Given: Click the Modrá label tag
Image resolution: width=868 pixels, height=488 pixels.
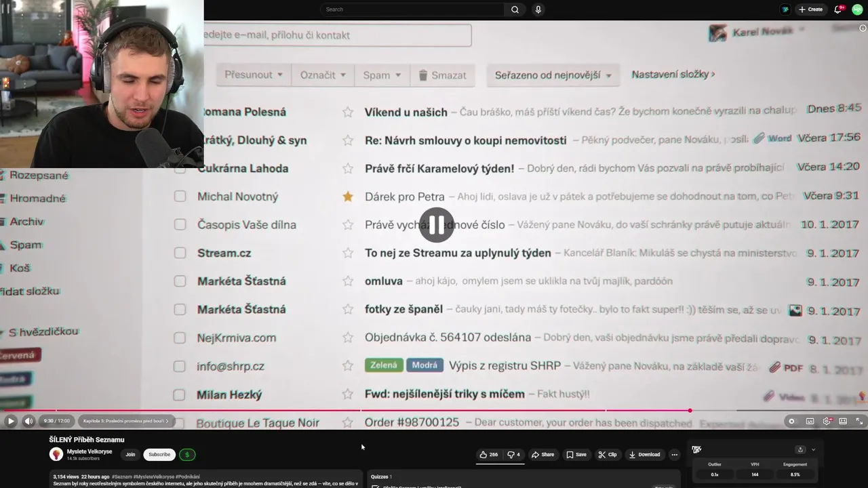Looking at the screenshot, I should coord(425,365).
